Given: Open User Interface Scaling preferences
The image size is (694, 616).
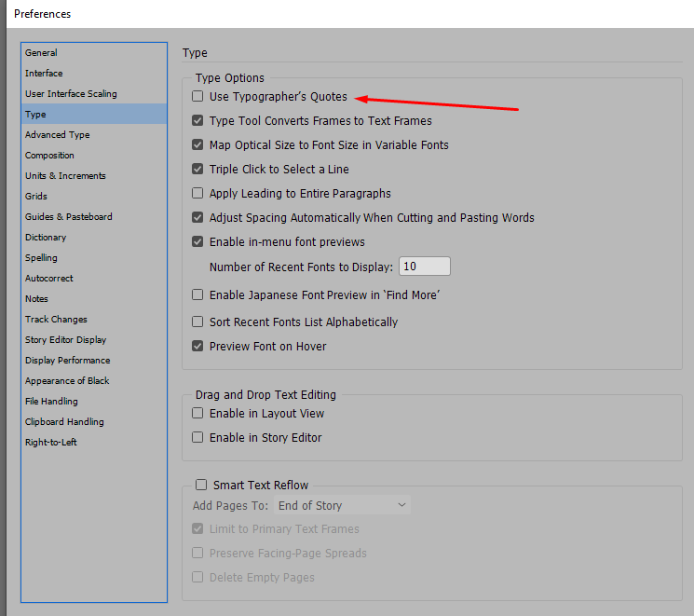Looking at the screenshot, I should coord(71,94).
